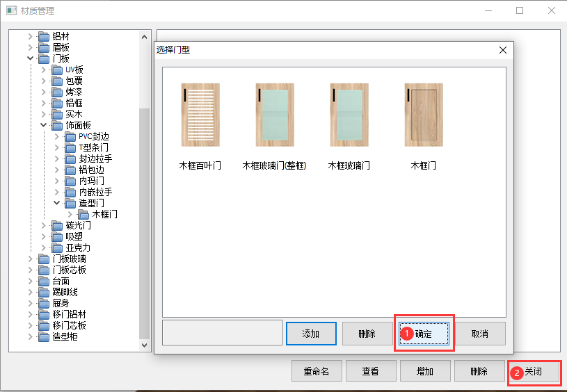Click the 删除 button in 选择门型 dialog
This screenshot has width=567, height=392.
click(367, 334)
